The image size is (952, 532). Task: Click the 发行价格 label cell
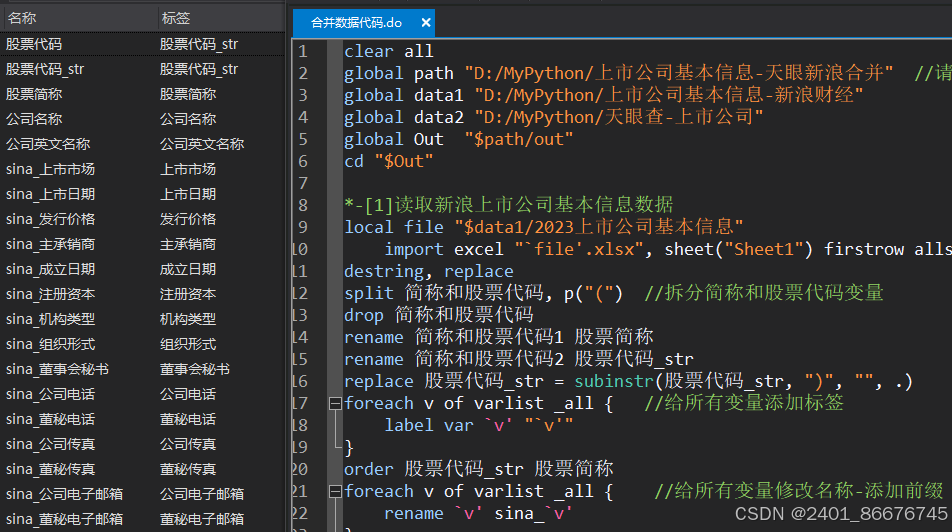pyautogui.click(x=188, y=219)
